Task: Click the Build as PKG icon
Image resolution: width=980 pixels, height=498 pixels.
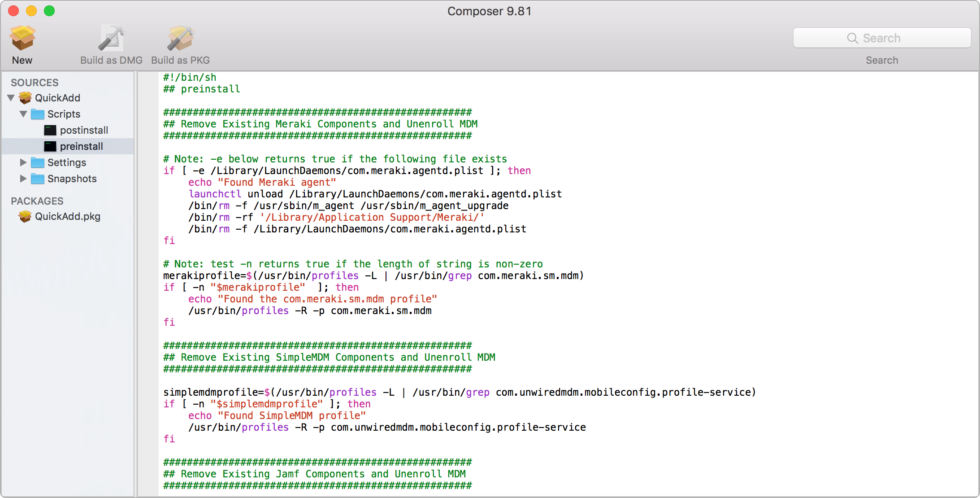Action: (180, 38)
